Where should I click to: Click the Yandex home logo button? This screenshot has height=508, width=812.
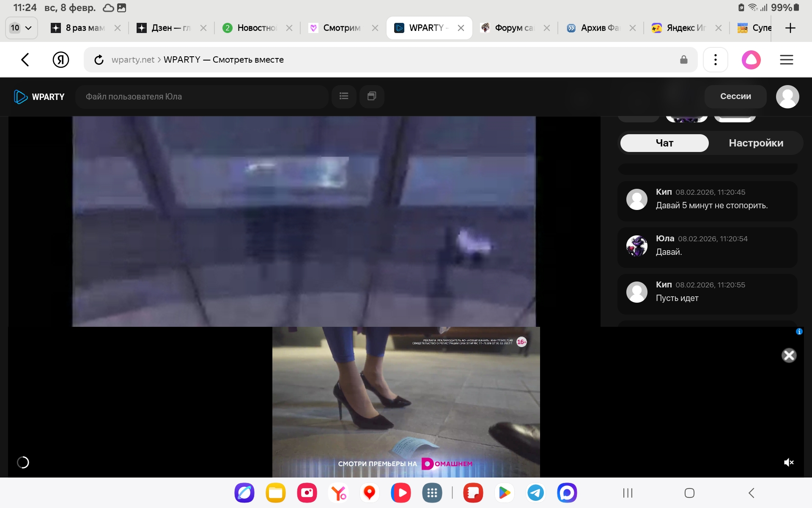point(61,60)
